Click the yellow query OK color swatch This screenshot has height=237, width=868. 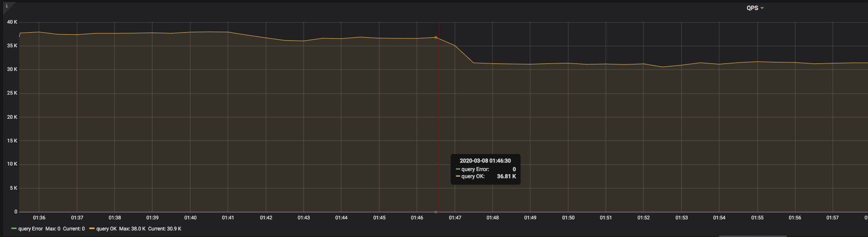(92, 229)
